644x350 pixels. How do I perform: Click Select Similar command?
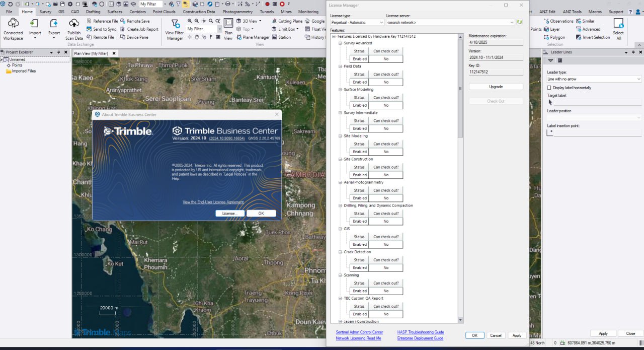click(585, 21)
